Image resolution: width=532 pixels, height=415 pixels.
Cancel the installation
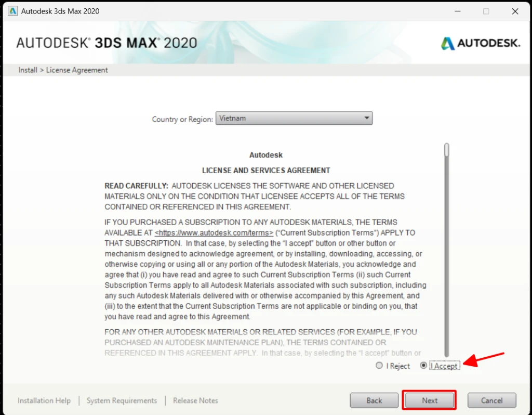tap(491, 400)
